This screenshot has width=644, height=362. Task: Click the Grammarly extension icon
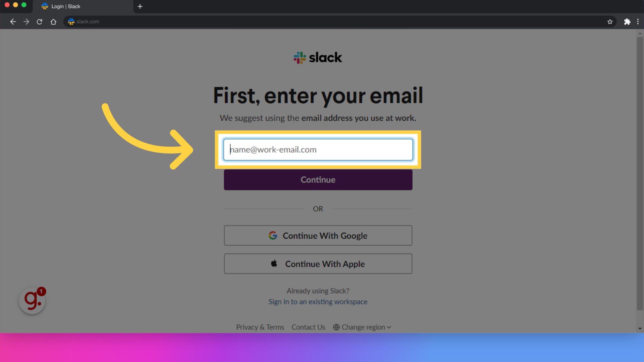click(32, 301)
